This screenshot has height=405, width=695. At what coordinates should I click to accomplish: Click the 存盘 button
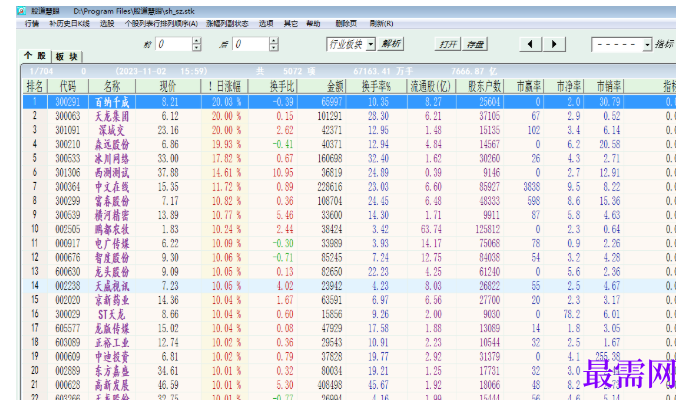point(475,44)
